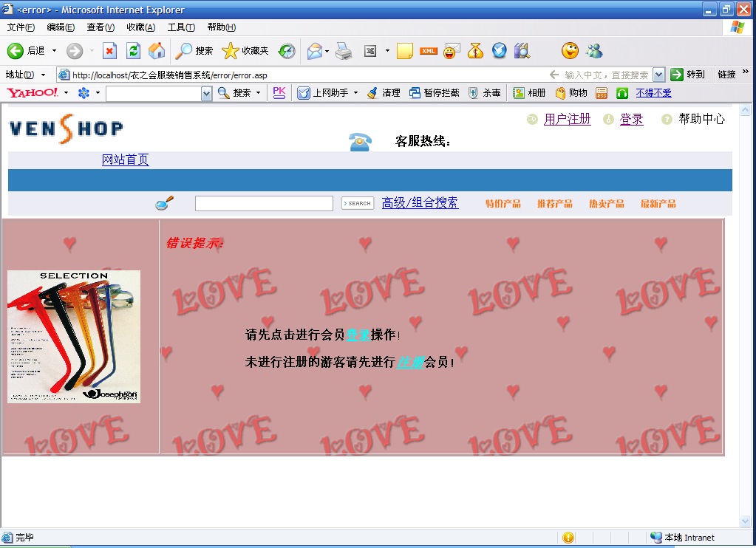Click the money bag icon
Image resolution: width=756 pixels, height=548 pixels.
pyautogui.click(x=475, y=51)
